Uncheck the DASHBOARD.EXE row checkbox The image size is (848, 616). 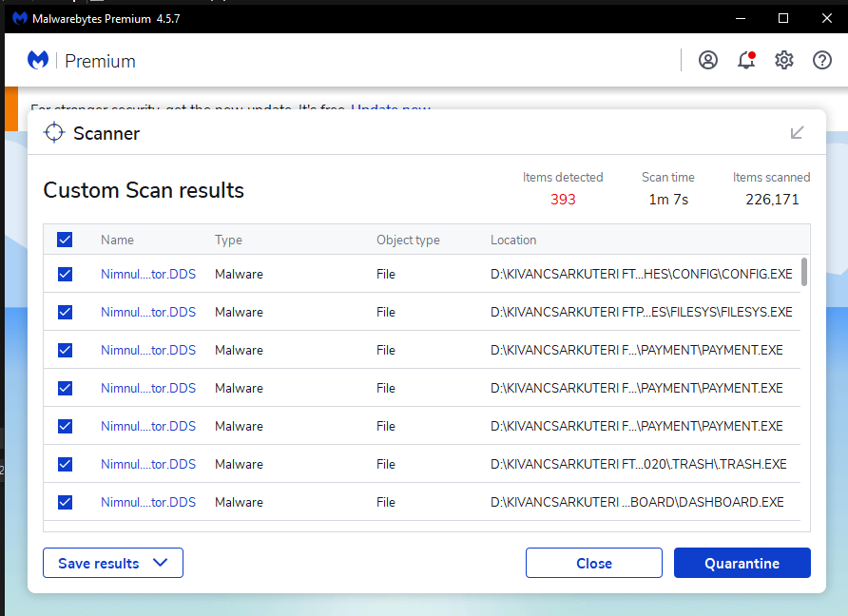[65, 503]
